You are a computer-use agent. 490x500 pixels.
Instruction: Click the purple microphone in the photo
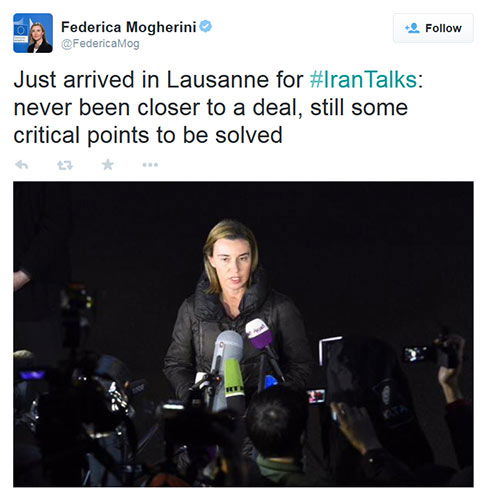[x=259, y=334]
